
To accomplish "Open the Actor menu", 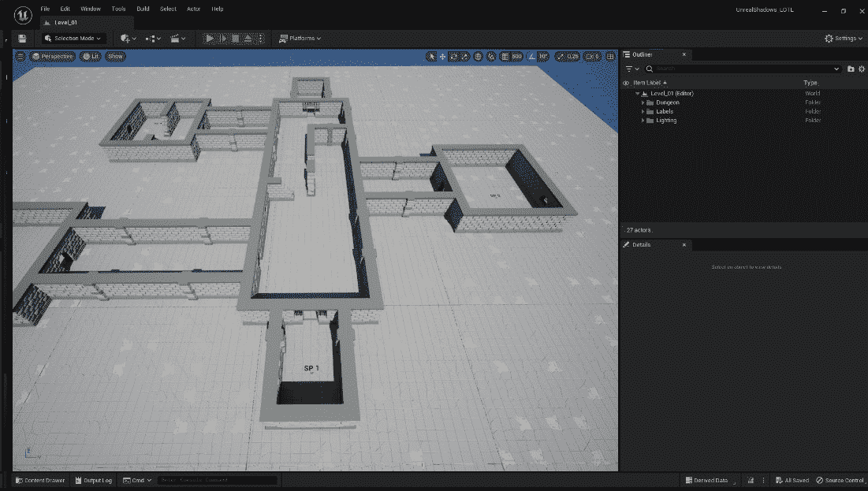I will [x=194, y=9].
